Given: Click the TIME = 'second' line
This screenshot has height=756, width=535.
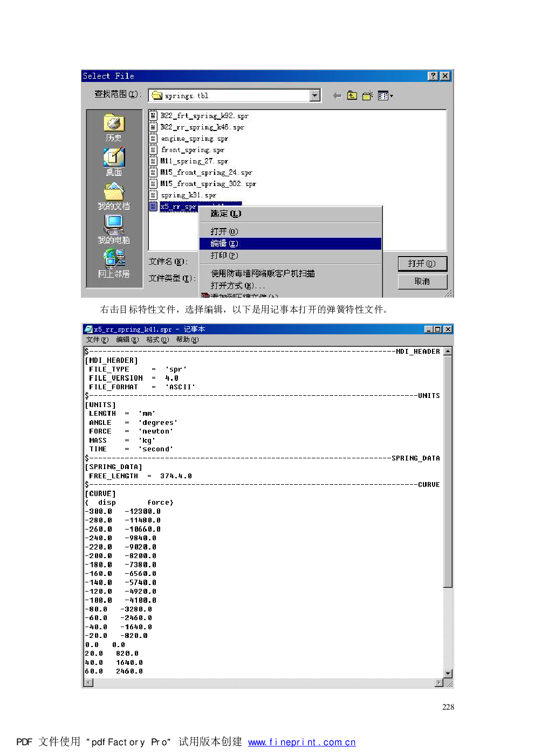Looking at the screenshot, I should pyautogui.click(x=131, y=449).
